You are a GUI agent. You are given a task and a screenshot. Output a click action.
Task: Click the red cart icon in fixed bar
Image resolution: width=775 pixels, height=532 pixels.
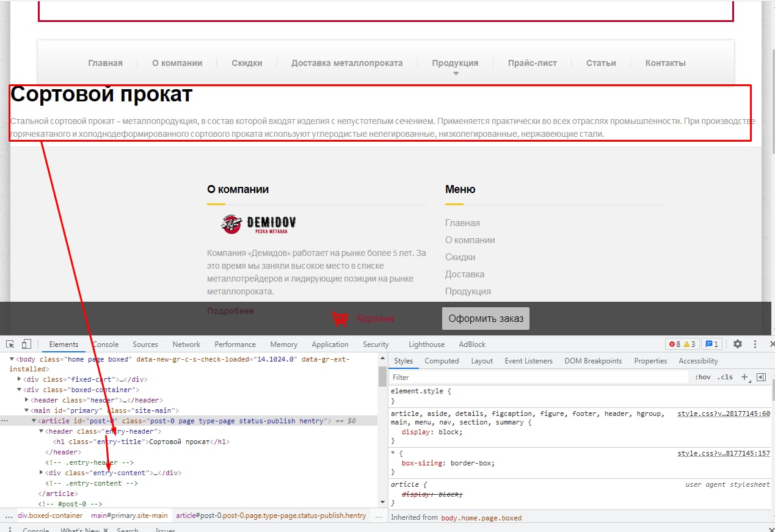coord(340,318)
